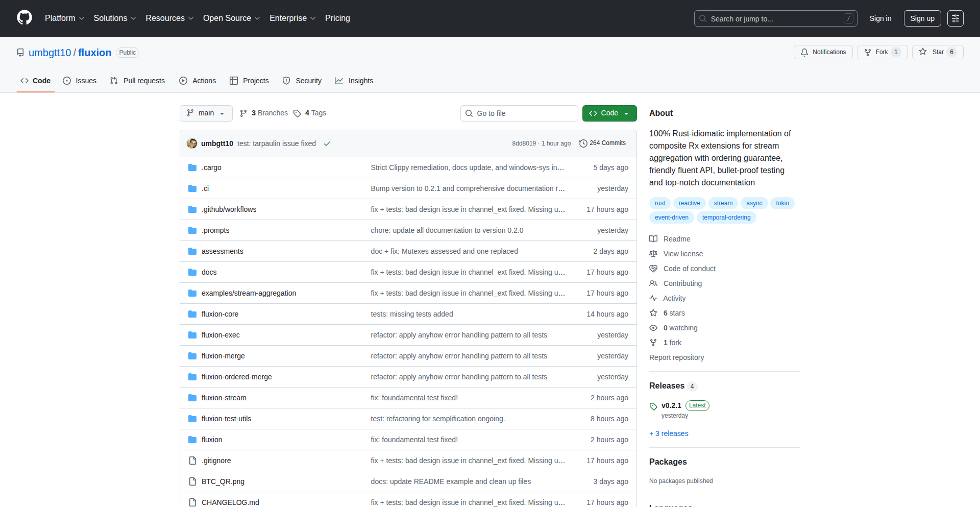Click the Go to file search field

tap(519, 113)
